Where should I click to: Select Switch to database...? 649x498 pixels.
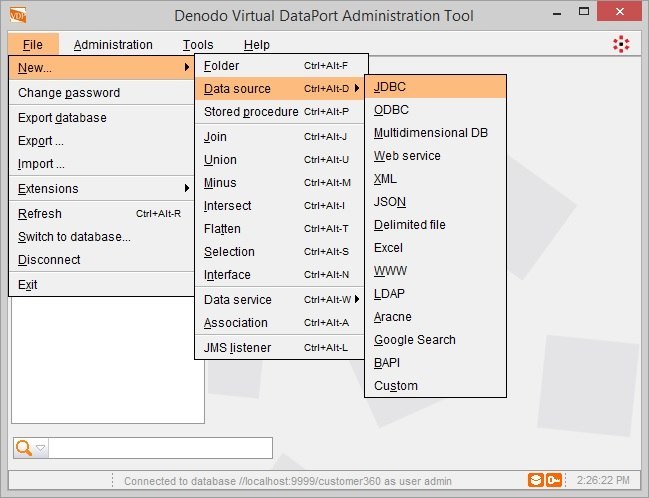pyautogui.click(x=101, y=237)
